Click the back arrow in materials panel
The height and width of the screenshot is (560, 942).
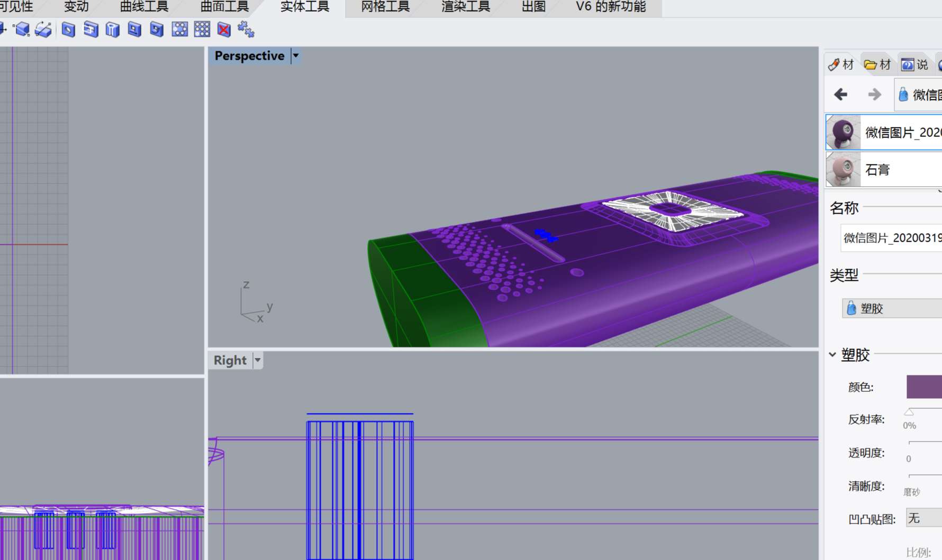[x=840, y=95]
